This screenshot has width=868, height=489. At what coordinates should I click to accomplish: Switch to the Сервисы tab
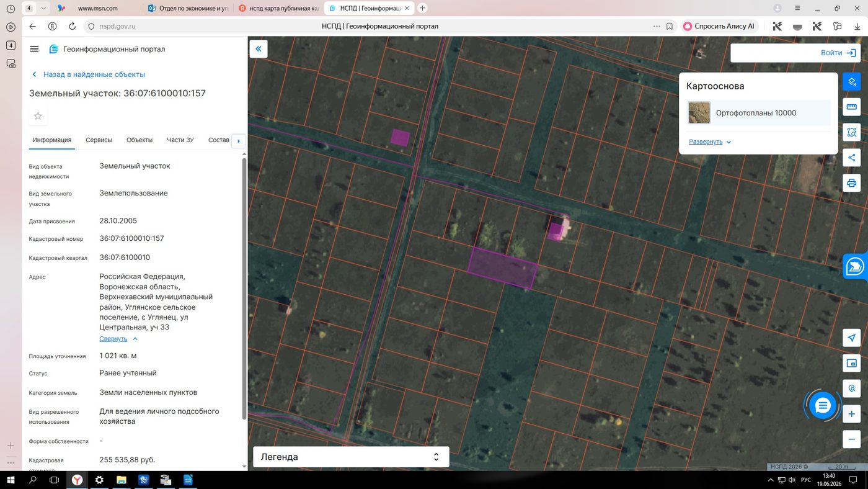[99, 140]
